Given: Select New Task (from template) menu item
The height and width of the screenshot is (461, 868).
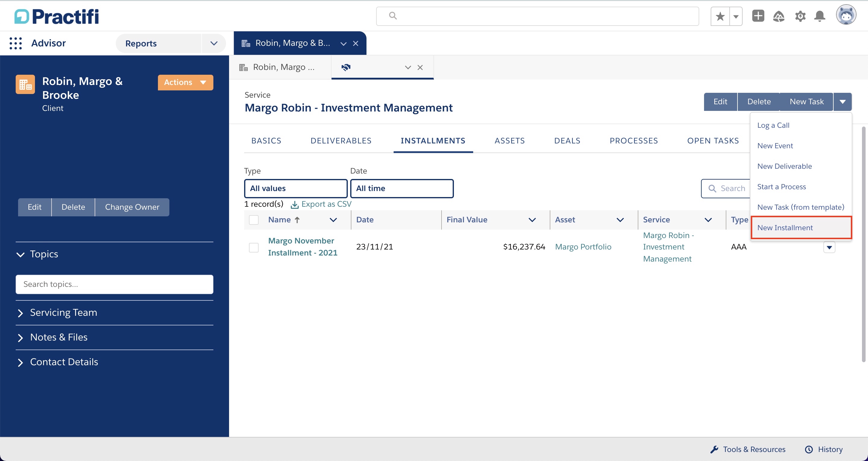Looking at the screenshot, I should coord(801,207).
